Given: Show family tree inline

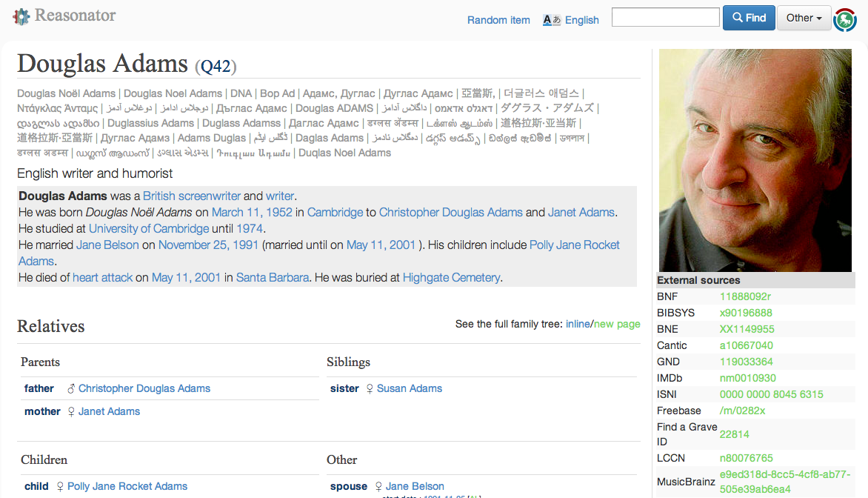Looking at the screenshot, I should click(x=578, y=324).
